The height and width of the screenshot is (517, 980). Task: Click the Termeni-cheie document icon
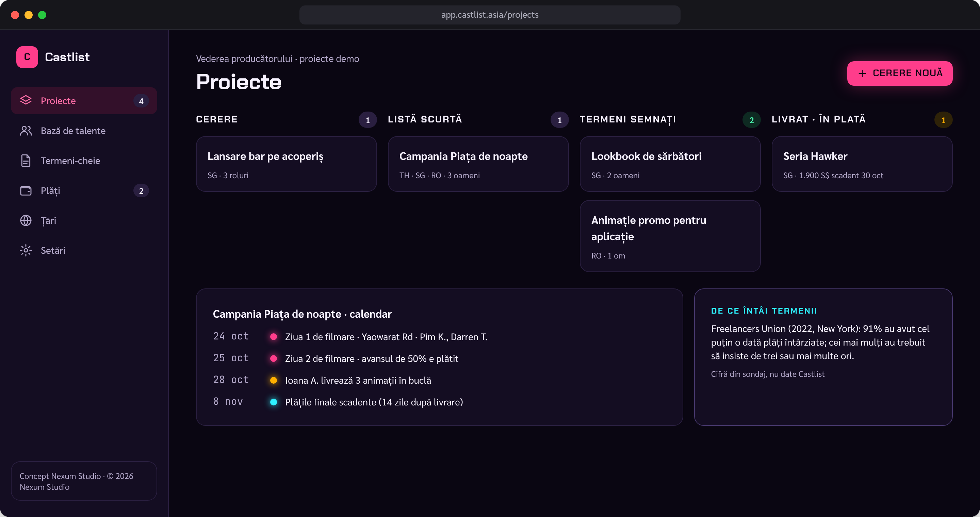26,161
